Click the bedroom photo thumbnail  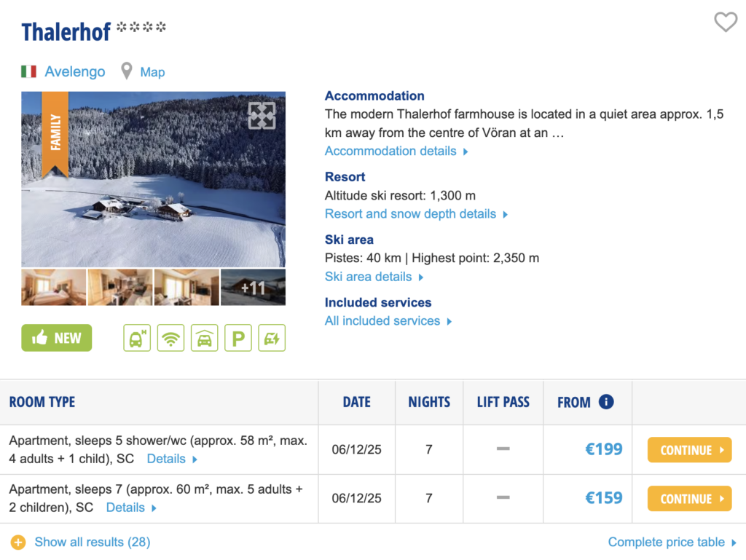(x=54, y=288)
